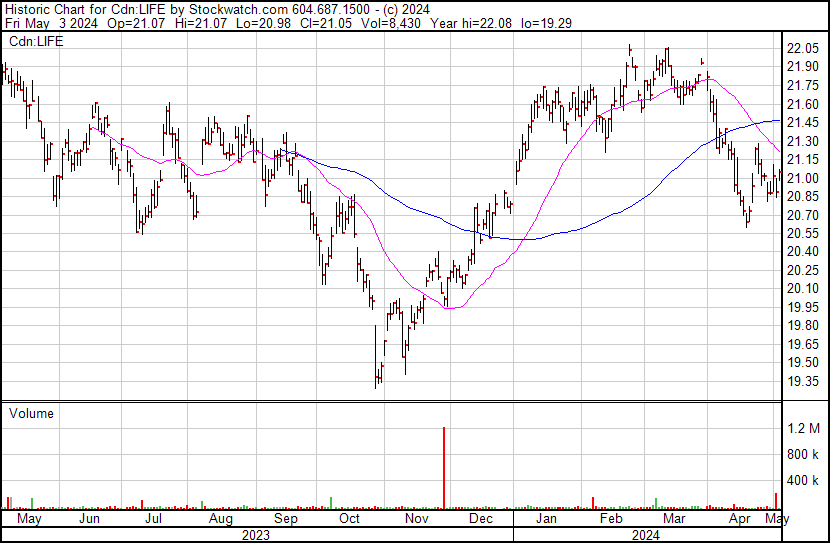The width and height of the screenshot is (830, 543).
Task: Click the 'Volume' panel label
Action: [x=31, y=413]
